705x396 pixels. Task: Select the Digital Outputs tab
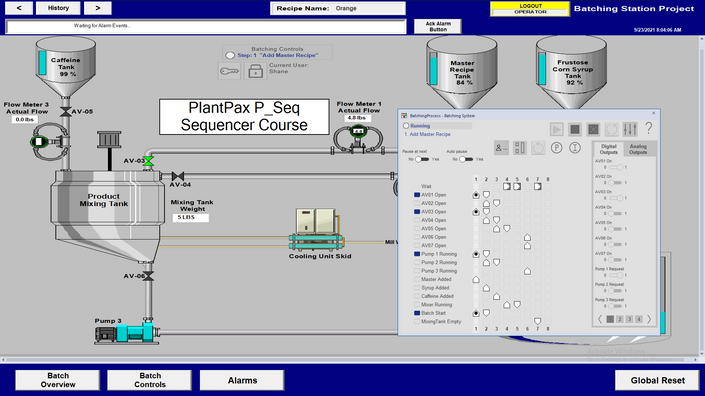[x=609, y=149]
